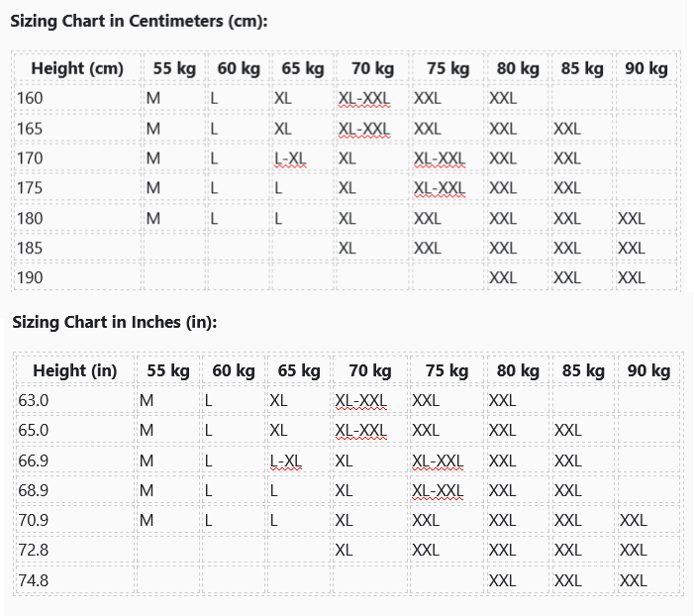
Task: Click the 70.9 inches row label
Action: tap(34, 520)
